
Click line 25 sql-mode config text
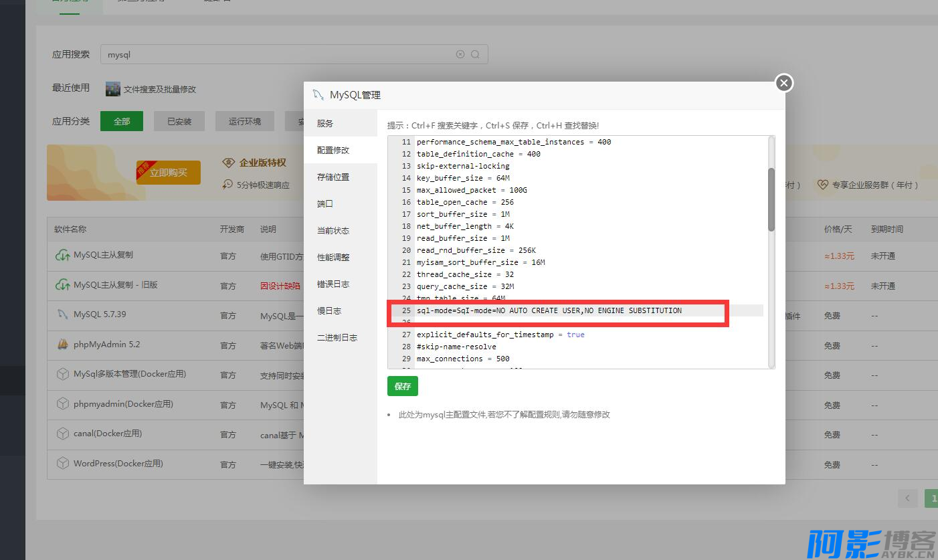(549, 310)
